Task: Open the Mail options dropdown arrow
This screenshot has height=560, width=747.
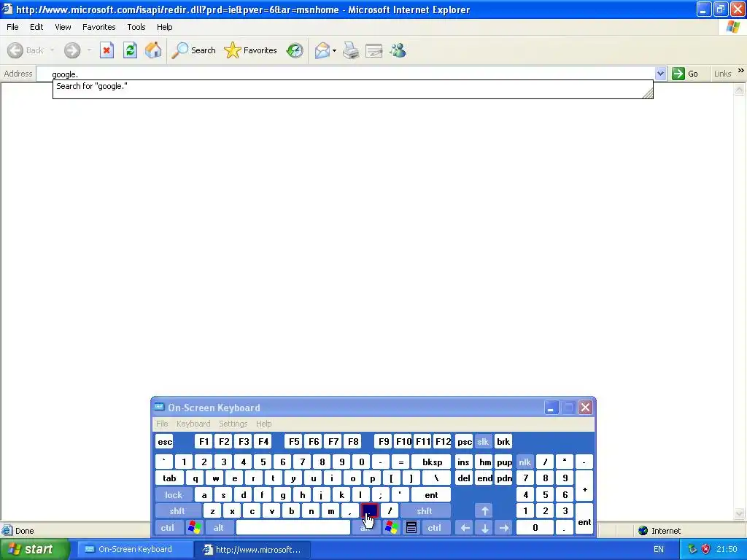Action: [x=334, y=50]
